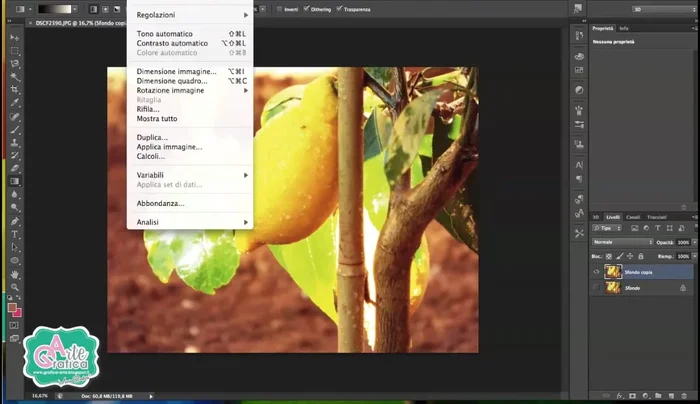Image resolution: width=700 pixels, height=404 pixels.
Task: Open the Info panel tab
Action: pyautogui.click(x=624, y=28)
